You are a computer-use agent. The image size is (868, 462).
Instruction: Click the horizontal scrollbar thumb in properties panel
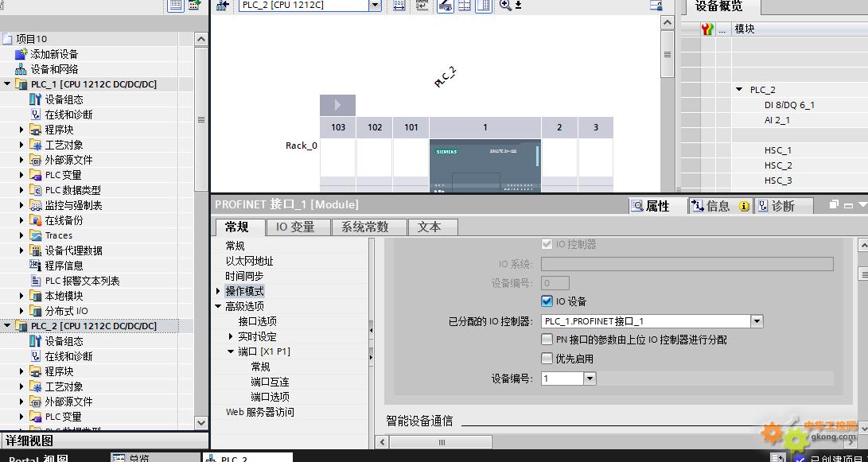[441, 442]
